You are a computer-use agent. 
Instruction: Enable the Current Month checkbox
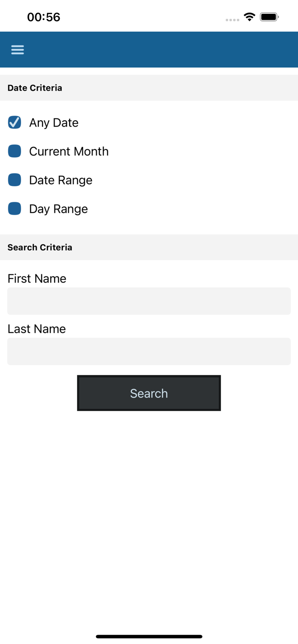(x=15, y=151)
